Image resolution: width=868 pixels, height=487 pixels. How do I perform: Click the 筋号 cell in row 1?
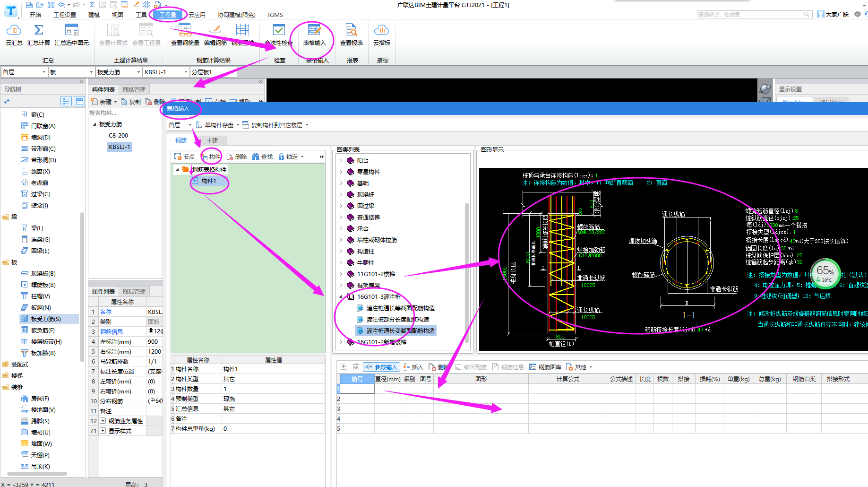click(357, 389)
